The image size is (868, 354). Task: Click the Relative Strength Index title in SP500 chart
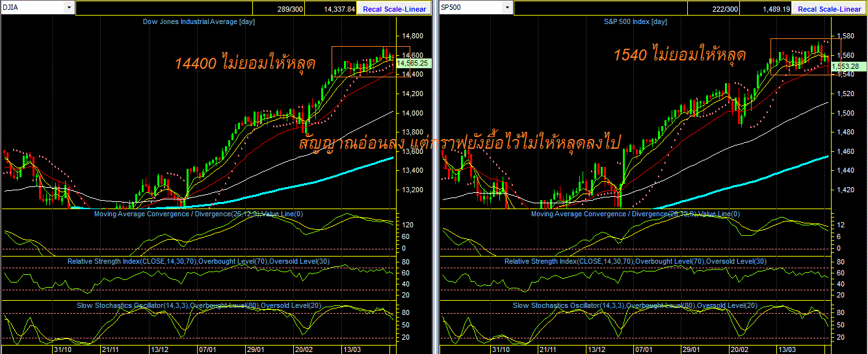[635, 260]
